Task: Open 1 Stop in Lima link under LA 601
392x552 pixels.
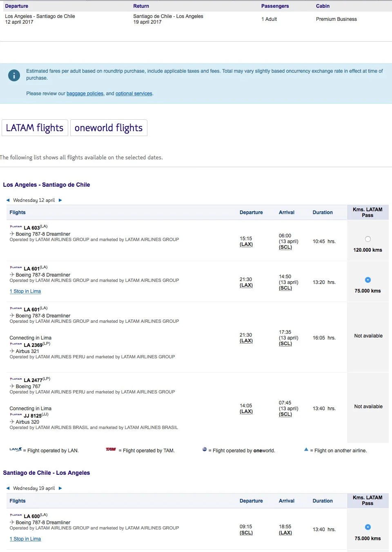Action: coord(25,291)
